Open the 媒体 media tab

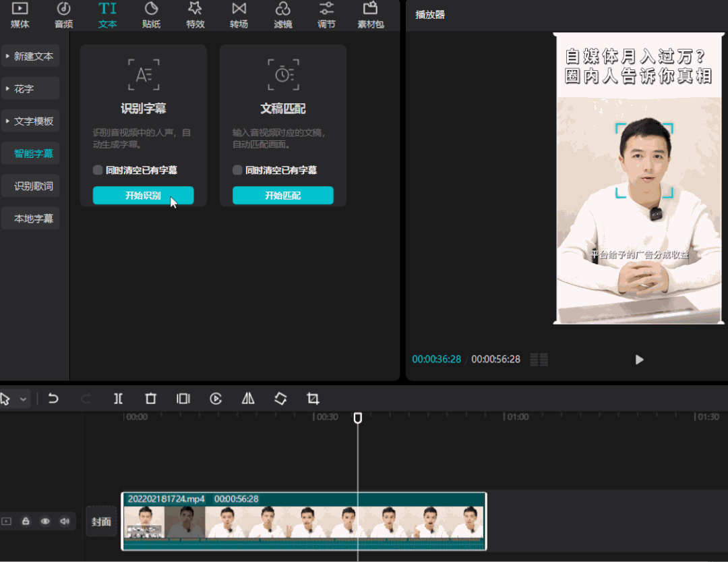click(x=20, y=16)
